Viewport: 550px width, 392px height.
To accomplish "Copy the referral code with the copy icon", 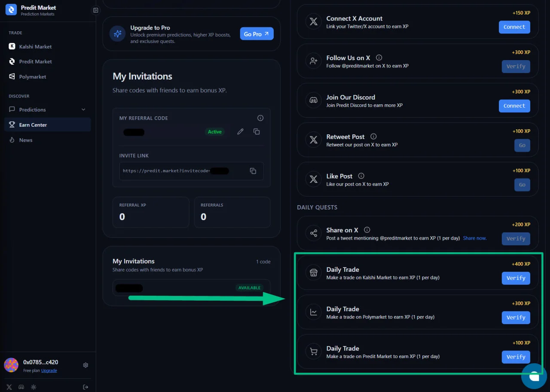I will click(257, 131).
